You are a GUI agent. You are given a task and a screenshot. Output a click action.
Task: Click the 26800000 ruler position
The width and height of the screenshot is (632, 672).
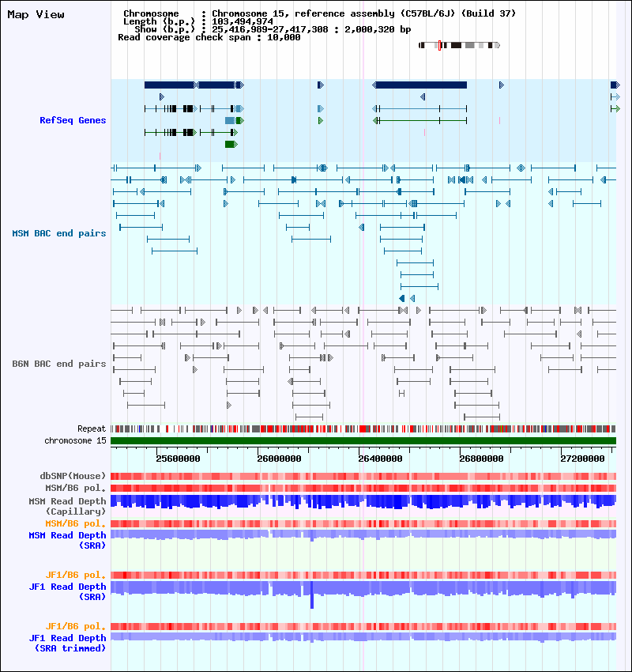tap(481, 459)
